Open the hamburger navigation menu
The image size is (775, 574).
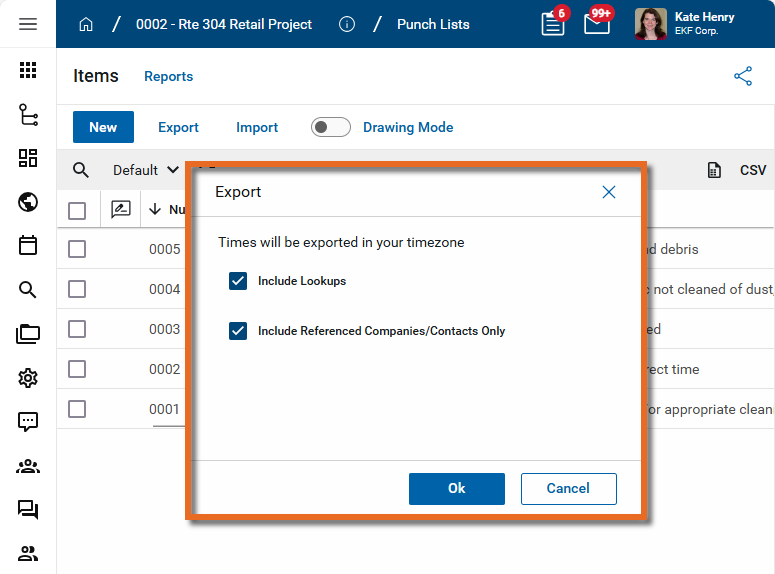[x=28, y=24]
